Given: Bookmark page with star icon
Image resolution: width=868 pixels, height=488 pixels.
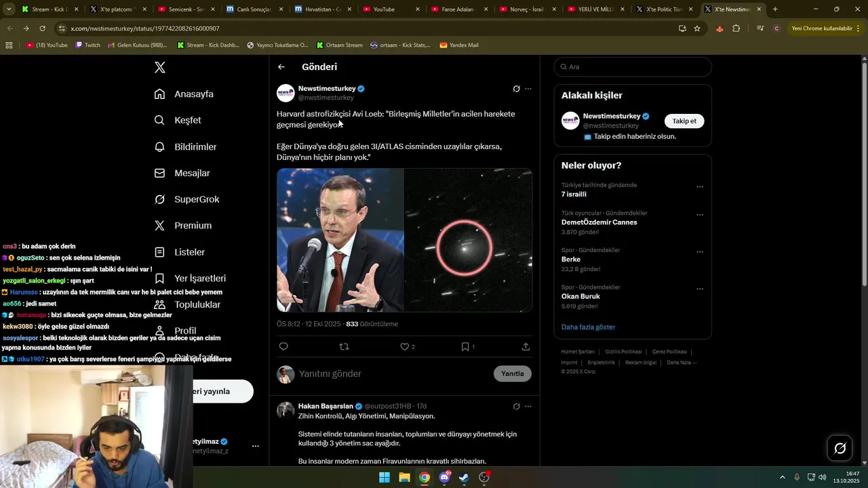Looking at the screenshot, I should pyautogui.click(x=697, y=28).
